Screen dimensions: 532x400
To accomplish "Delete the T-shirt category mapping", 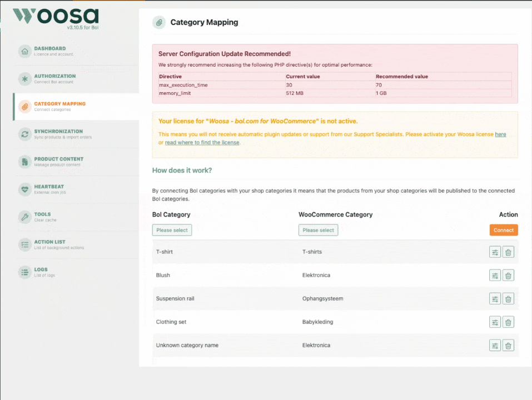I will tap(508, 252).
